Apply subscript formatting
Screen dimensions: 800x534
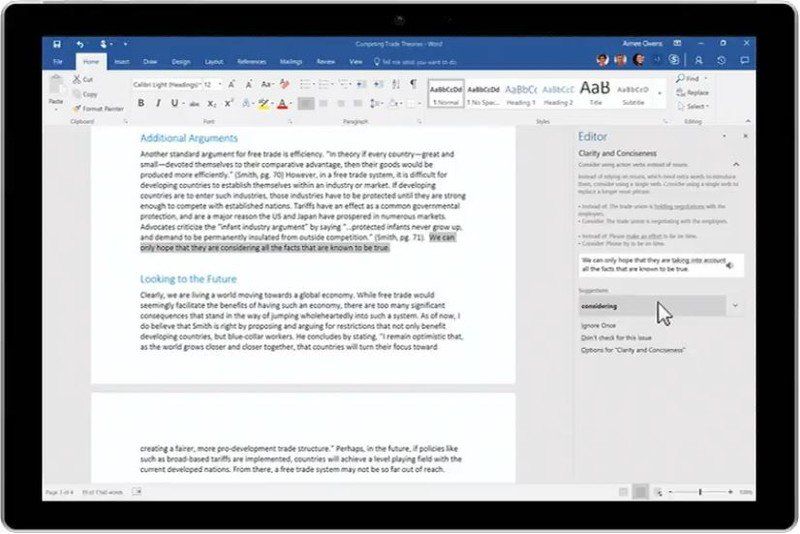(212, 104)
